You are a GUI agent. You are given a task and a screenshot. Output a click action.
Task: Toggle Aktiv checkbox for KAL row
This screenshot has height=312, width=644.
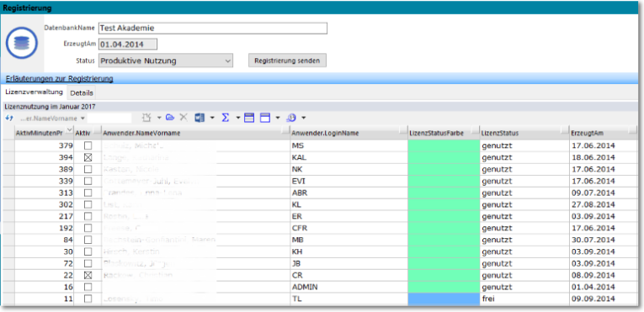click(x=88, y=157)
